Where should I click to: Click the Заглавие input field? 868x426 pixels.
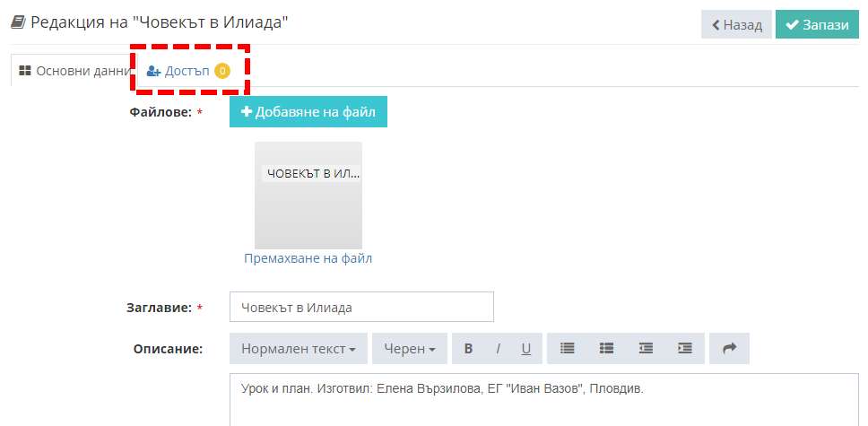[x=361, y=307]
